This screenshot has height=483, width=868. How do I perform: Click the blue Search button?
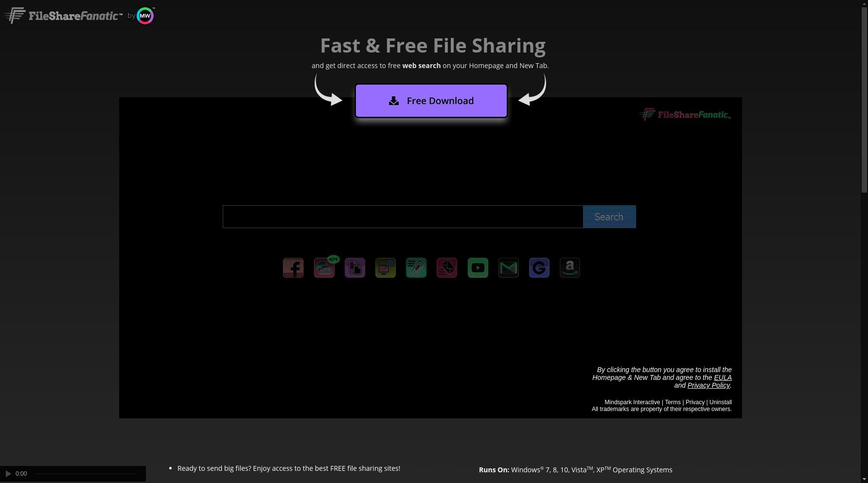click(609, 217)
